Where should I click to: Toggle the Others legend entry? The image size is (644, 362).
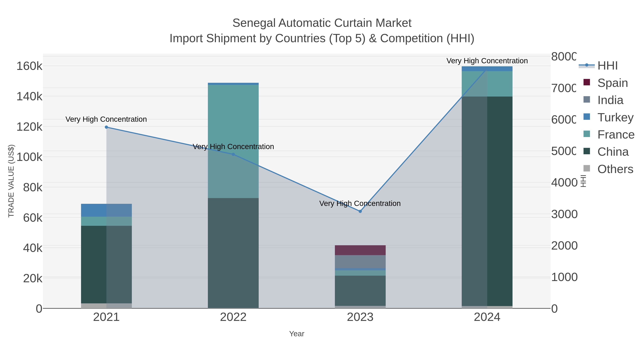[x=608, y=169]
